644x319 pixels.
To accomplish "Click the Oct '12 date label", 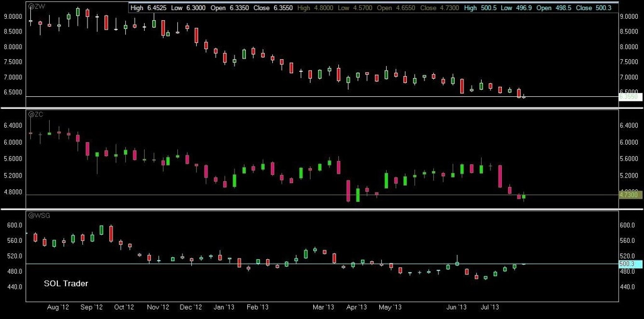I will (x=124, y=307).
